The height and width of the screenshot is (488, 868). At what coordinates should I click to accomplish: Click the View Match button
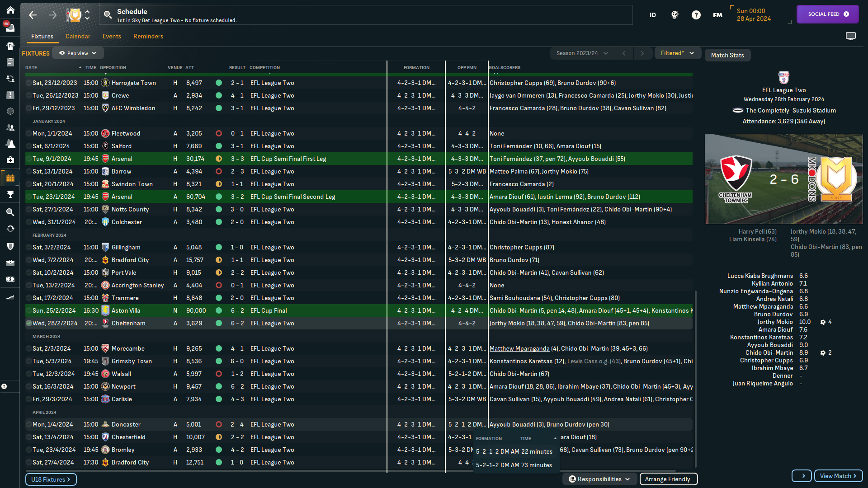[838, 476]
